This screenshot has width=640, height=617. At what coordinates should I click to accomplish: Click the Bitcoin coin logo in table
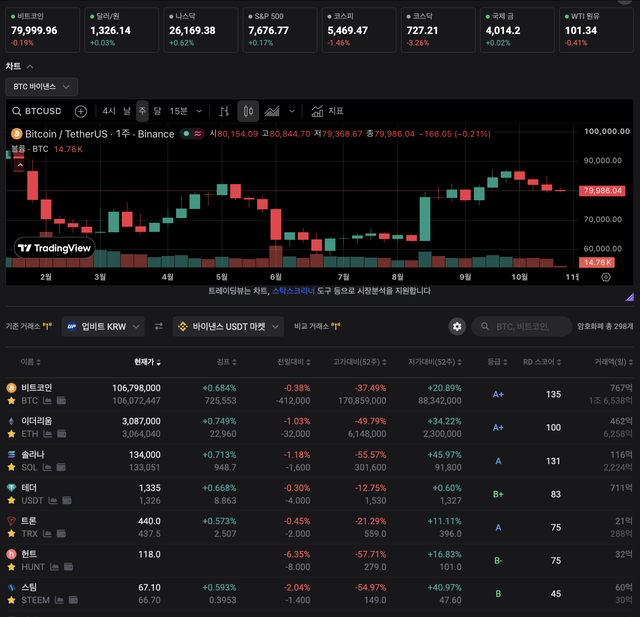coord(11,388)
